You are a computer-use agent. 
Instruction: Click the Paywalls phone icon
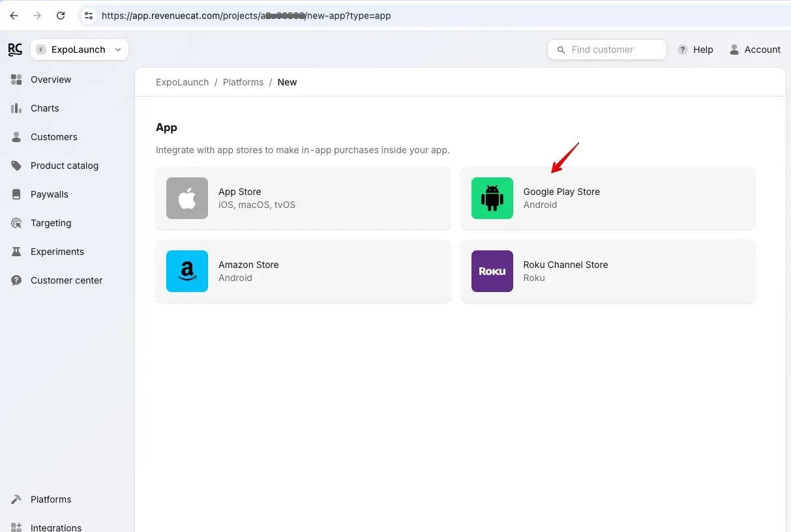click(17, 194)
